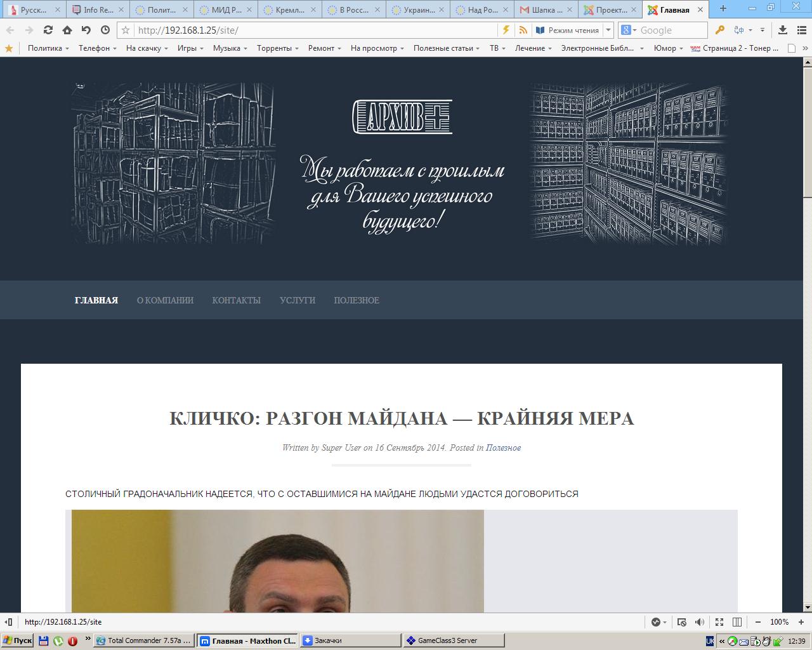This screenshot has height=650, width=812.
Task: Bookmark the page with the star in the address bar
Action: [126, 30]
